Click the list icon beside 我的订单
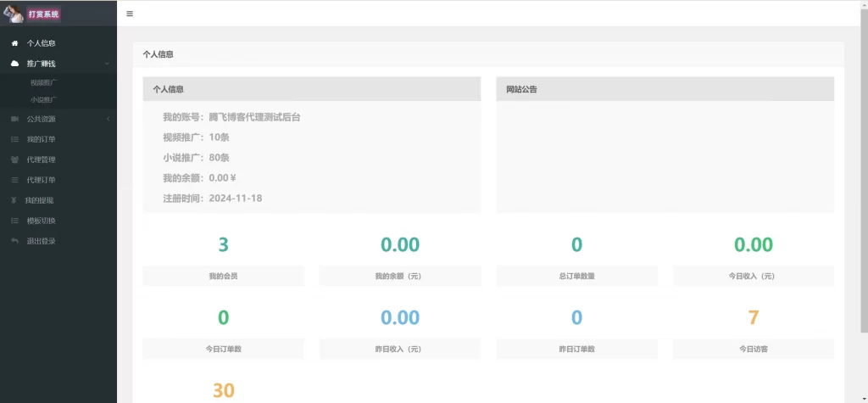Viewport: 868px width, 403px height. pos(14,139)
